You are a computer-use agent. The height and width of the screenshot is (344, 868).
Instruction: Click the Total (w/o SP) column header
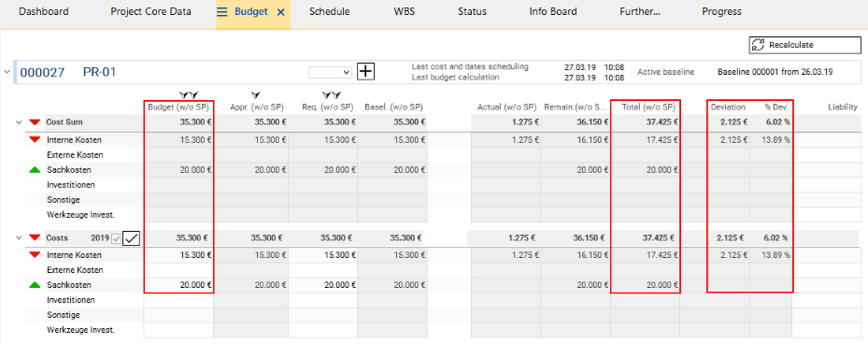click(648, 107)
